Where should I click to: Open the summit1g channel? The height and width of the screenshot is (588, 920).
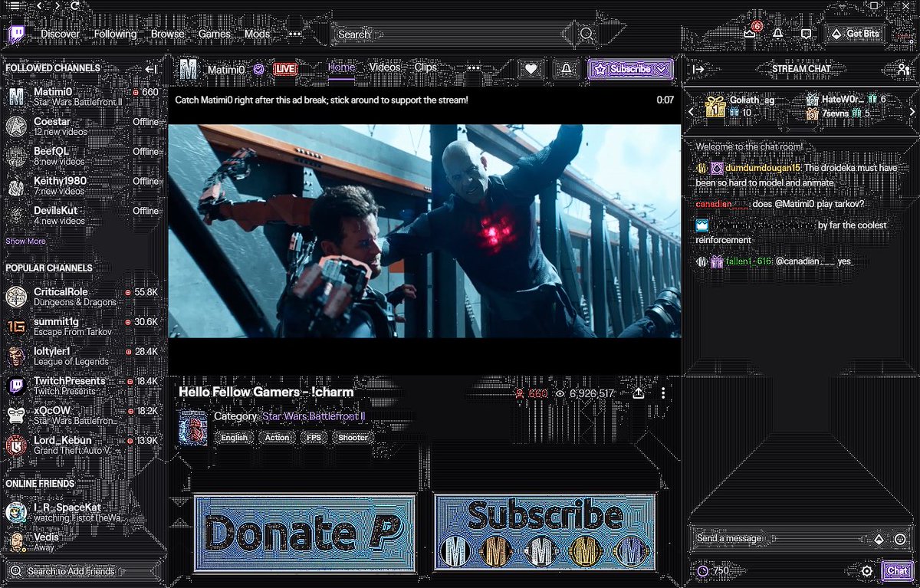tap(83, 327)
